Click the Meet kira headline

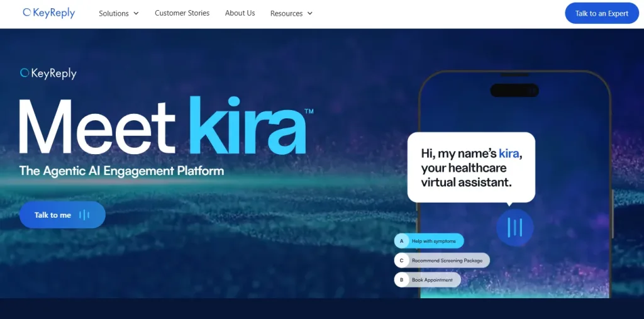click(x=166, y=126)
